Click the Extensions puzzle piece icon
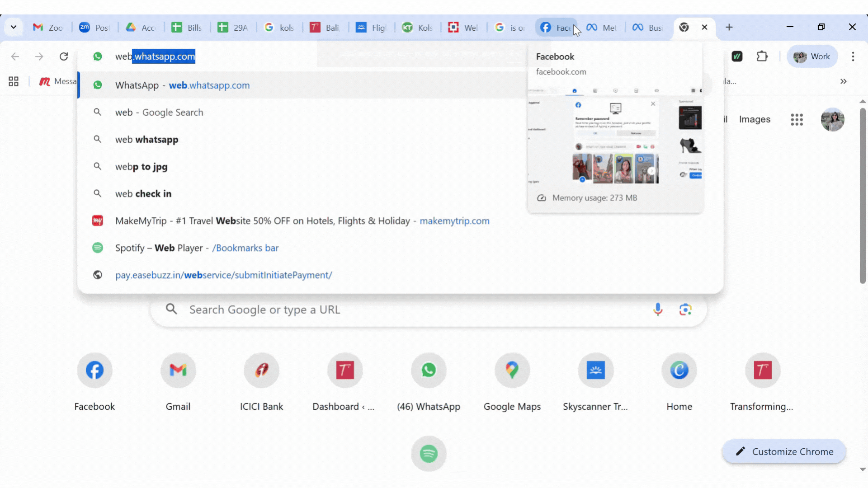Viewport: 868px width, 488px height. coord(762,56)
